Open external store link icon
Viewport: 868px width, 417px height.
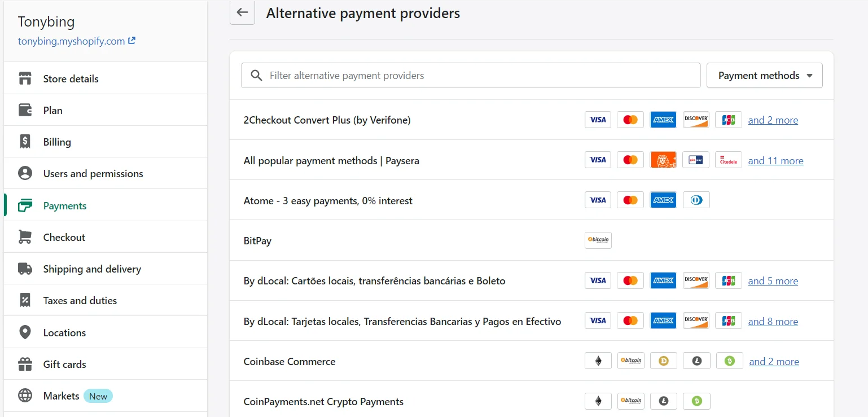[132, 41]
